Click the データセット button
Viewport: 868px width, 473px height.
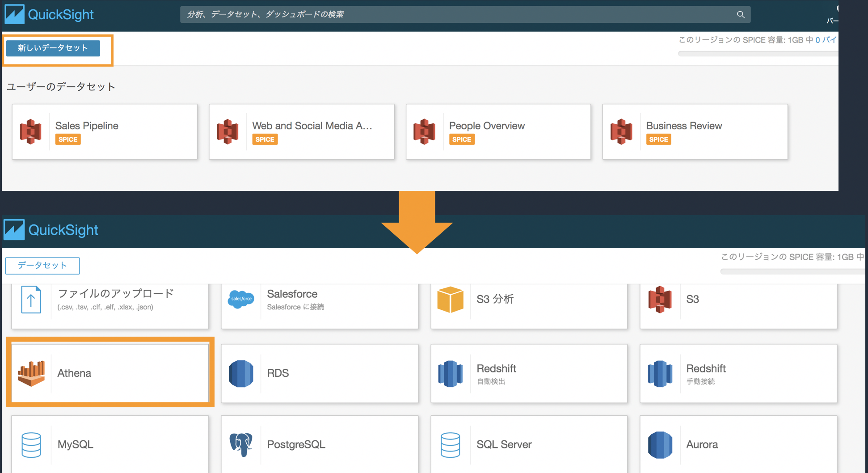point(42,266)
